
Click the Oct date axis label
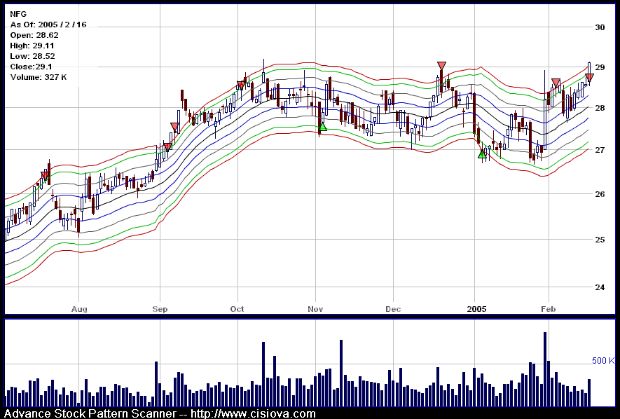pos(237,309)
